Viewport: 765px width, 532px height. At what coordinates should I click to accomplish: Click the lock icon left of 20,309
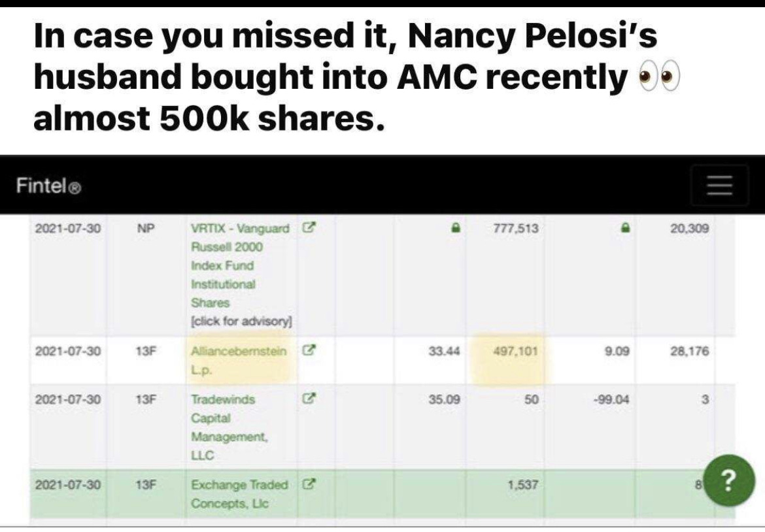click(626, 229)
